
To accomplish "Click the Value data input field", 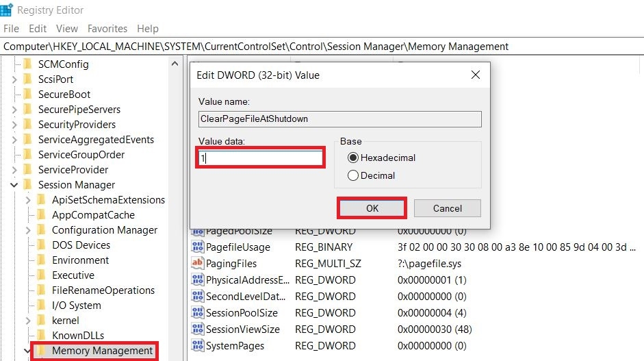I will [x=260, y=158].
